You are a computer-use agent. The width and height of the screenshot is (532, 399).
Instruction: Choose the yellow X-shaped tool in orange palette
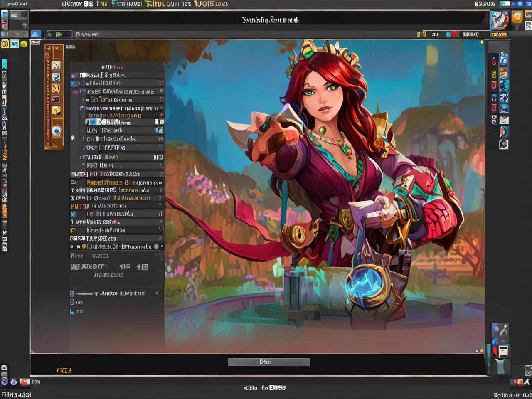(x=56, y=89)
